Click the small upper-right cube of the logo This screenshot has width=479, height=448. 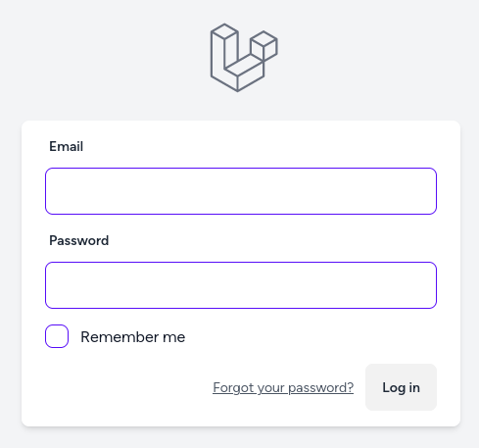(263, 45)
